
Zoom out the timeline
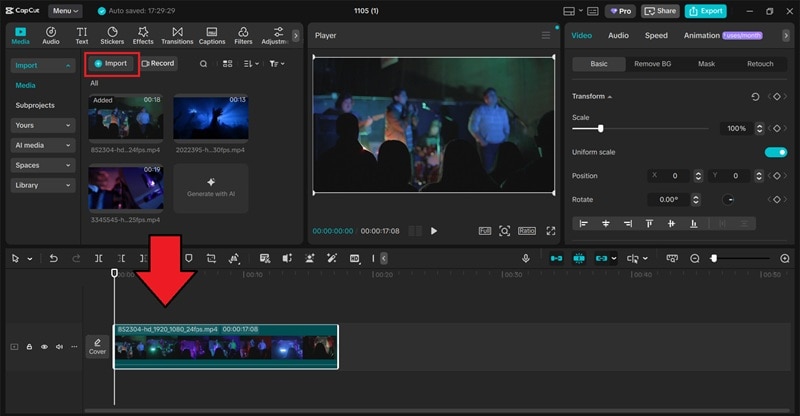pos(694,259)
